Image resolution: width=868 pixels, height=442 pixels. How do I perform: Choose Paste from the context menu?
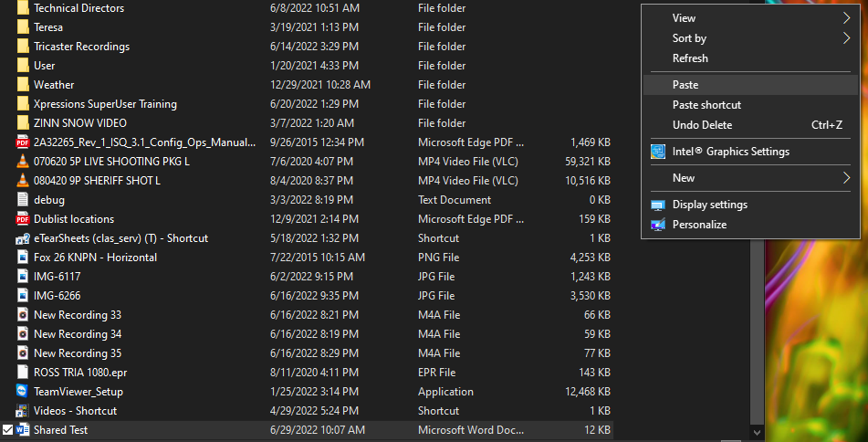tap(750, 85)
